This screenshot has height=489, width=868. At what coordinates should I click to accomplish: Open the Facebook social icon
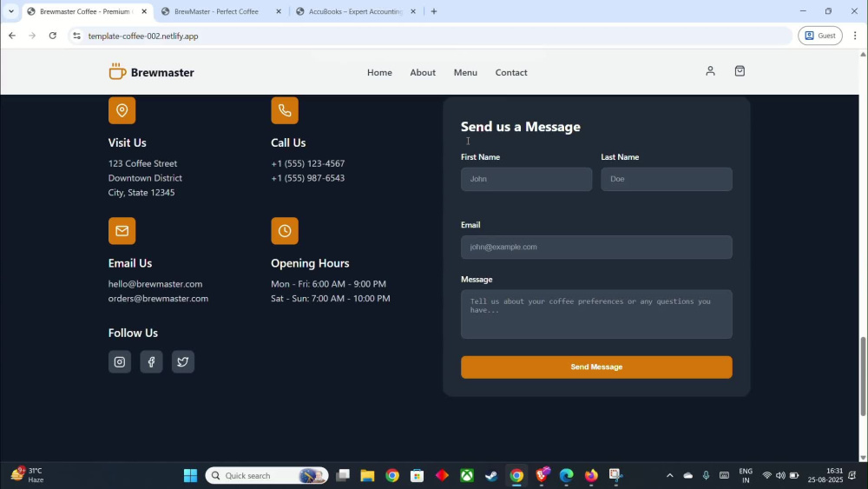(x=151, y=361)
